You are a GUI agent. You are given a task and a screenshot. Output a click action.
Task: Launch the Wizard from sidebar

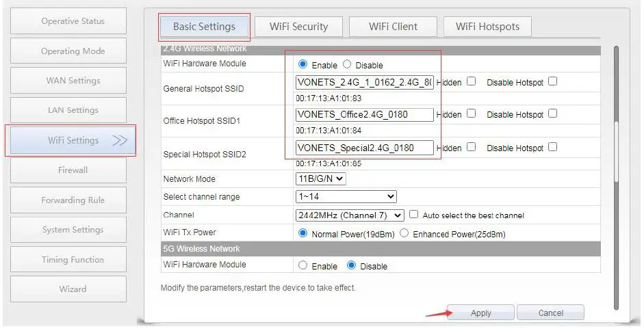pos(68,289)
